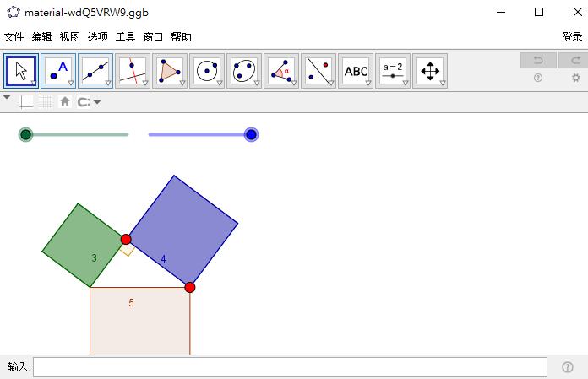The height and width of the screenshot is (379, 588).
Task: Click inside the 输入 input field
Action: [290, 367]
